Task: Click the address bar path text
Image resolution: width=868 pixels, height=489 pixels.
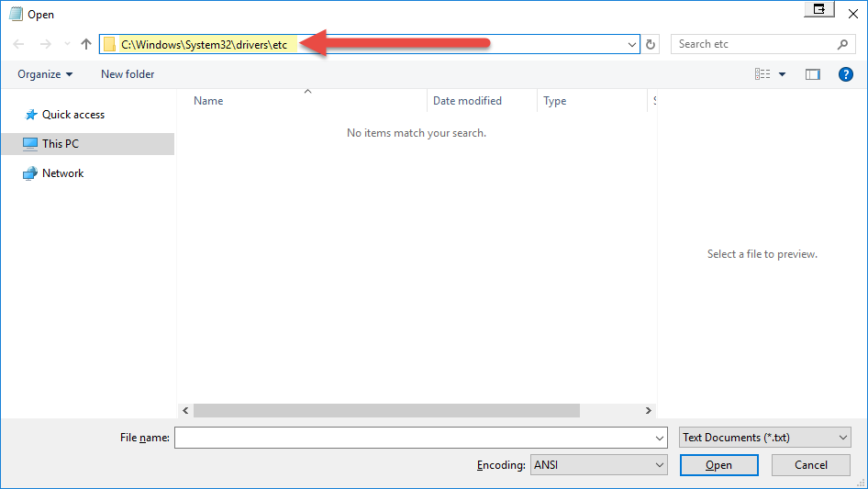Action: tap(204, 45)
